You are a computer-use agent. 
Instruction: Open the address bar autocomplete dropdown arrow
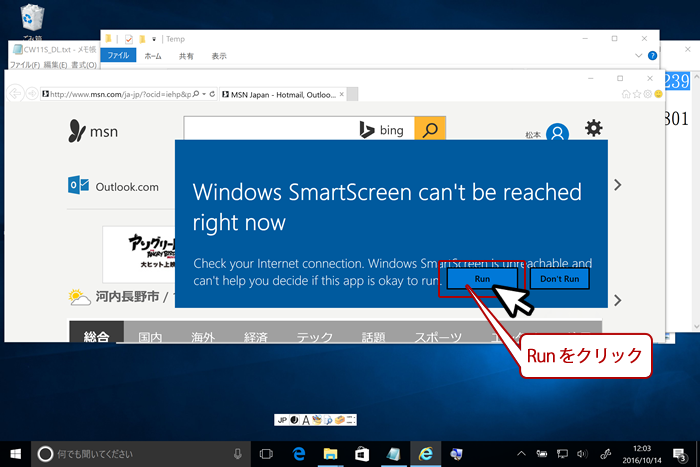204,94
